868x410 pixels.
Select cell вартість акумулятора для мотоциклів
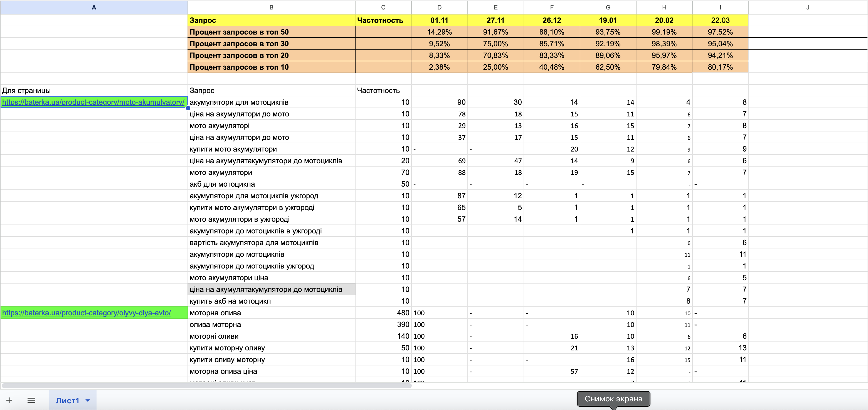[x=271, y=243]
